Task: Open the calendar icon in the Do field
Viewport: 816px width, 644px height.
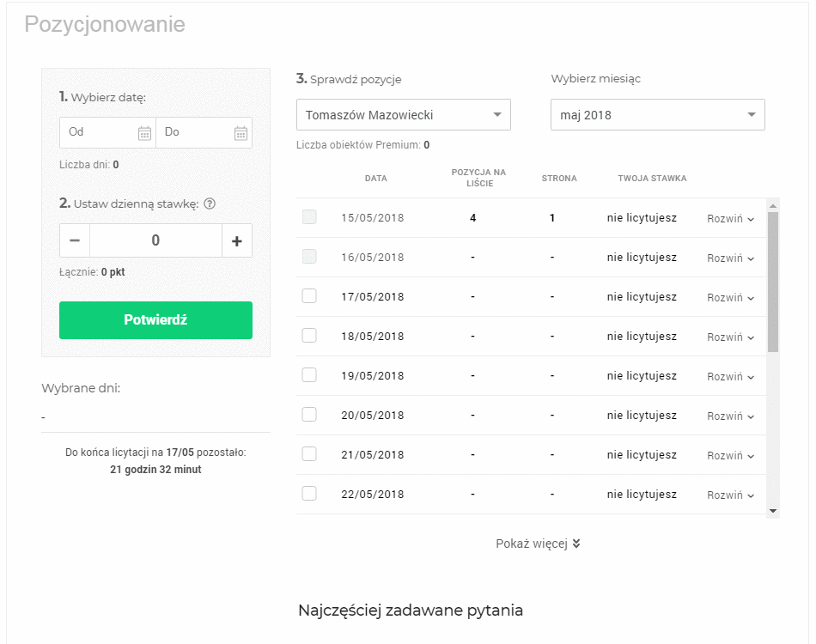Action: click(241, 133)
